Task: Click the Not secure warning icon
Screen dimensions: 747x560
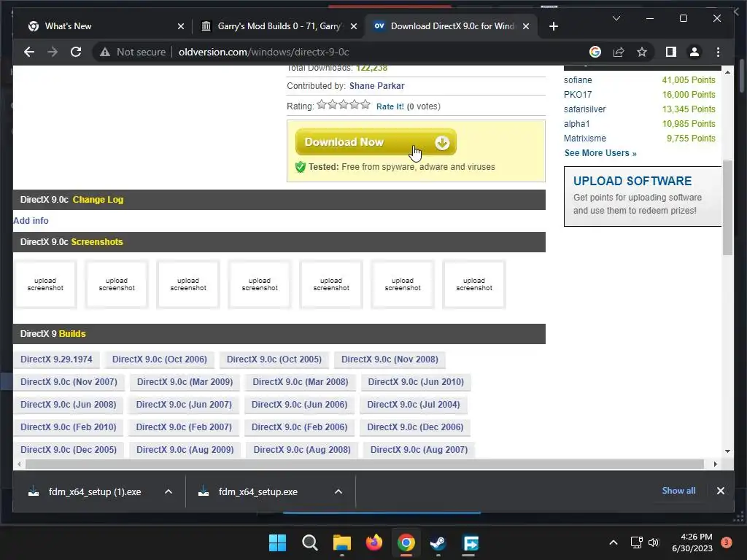Action: [105, 52]
